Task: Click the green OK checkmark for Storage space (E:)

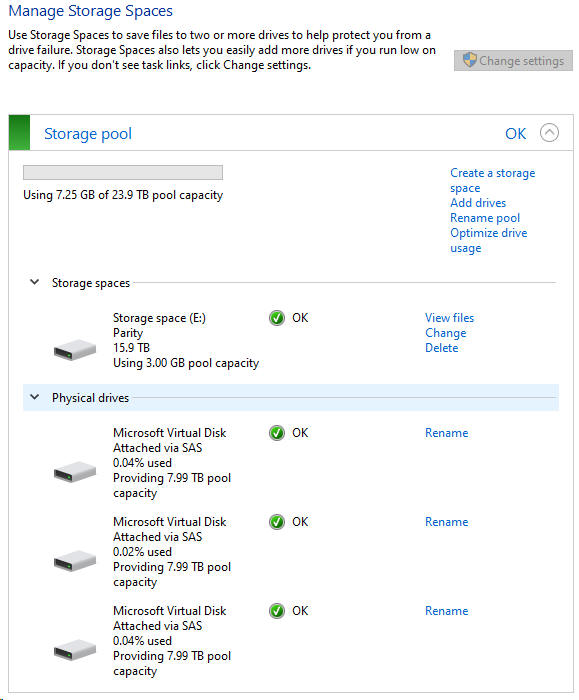Action: [277, 318]
